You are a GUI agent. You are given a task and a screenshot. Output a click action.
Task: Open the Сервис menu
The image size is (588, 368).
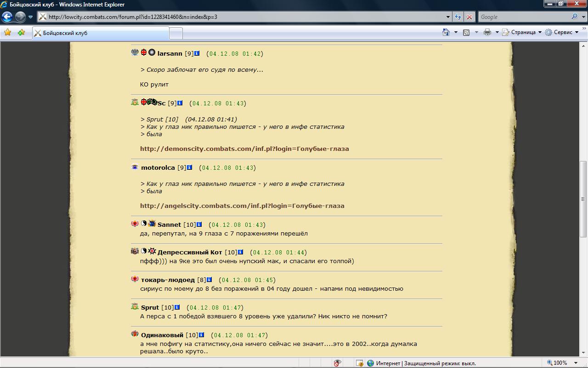tap(562, 32)
